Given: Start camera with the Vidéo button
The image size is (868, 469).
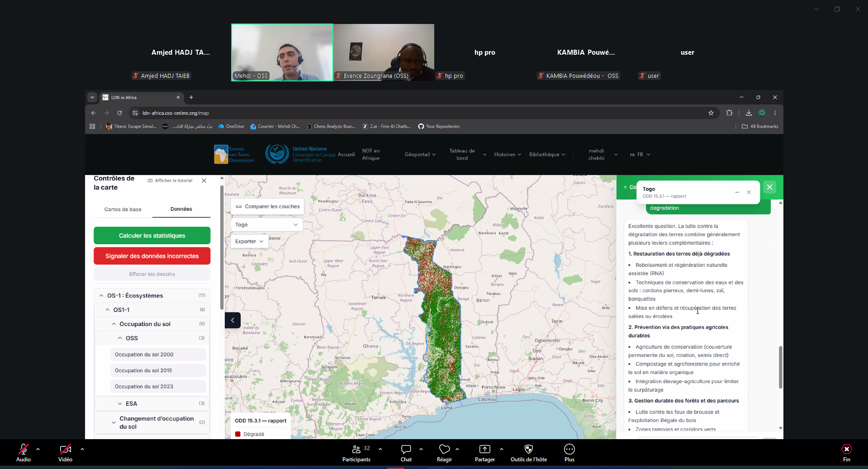Looking at the screenshot, I should click(x=65, y=449).
